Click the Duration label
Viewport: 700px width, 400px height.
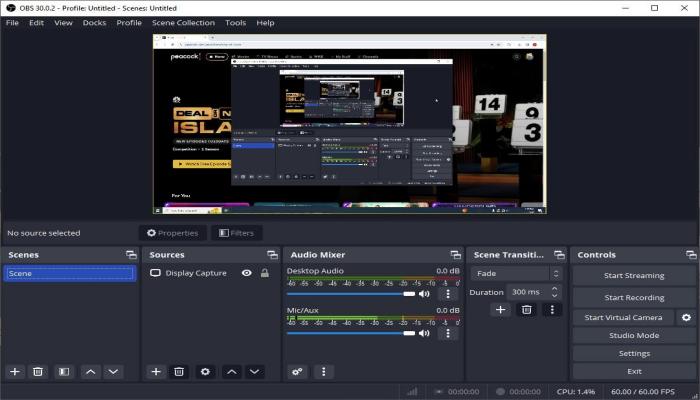[x=486, y=292]
